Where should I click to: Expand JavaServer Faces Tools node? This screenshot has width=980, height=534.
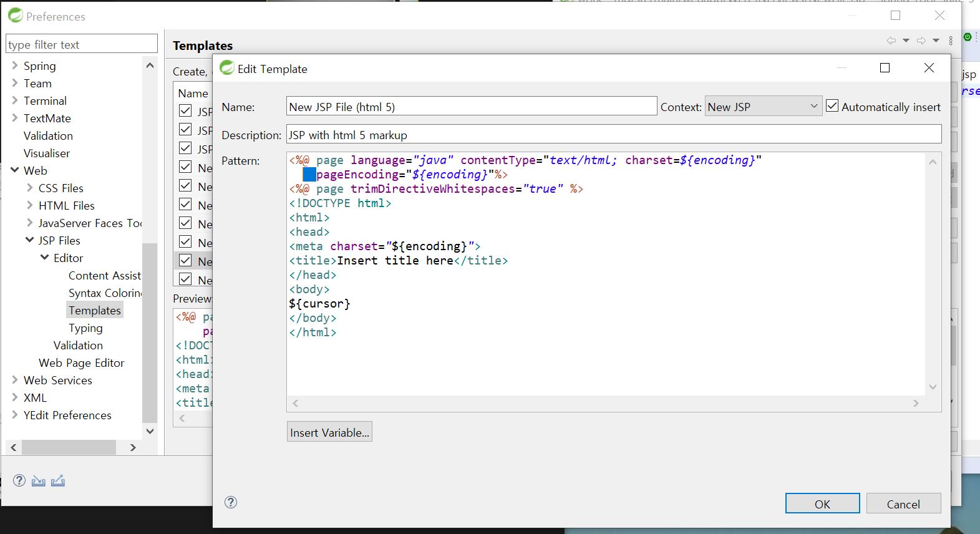pyautogui.click(x=30, y=223)
